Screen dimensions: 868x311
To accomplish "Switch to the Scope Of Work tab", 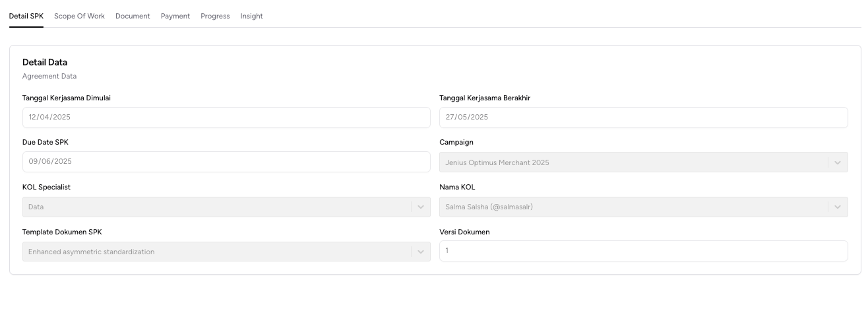I will tap(79, 17).
